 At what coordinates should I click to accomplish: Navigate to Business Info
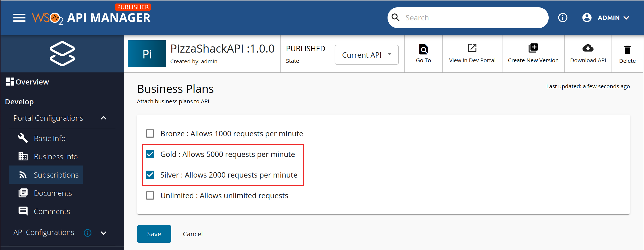[56, 156]
